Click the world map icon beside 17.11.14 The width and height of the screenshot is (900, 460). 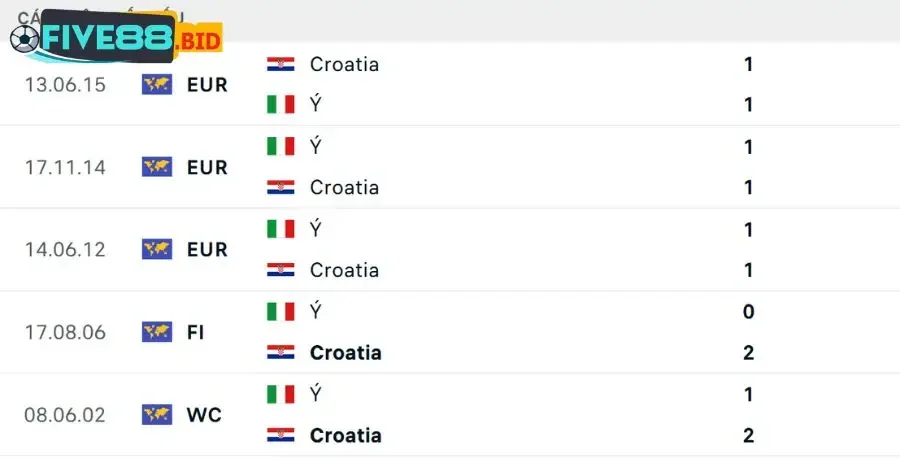157,167
